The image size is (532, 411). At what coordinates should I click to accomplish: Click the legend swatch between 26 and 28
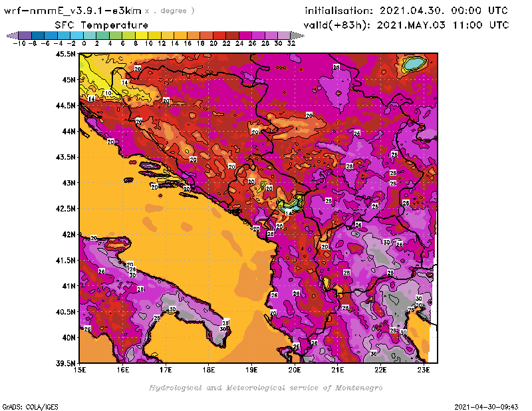[x=258, y=35]
